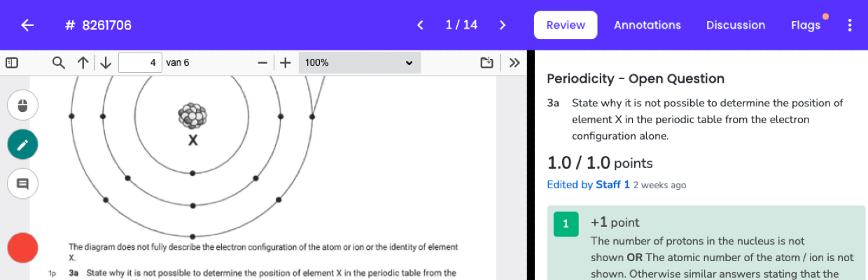
Task: Open the PDF search magnifier
Action: [x=59, y=63]
